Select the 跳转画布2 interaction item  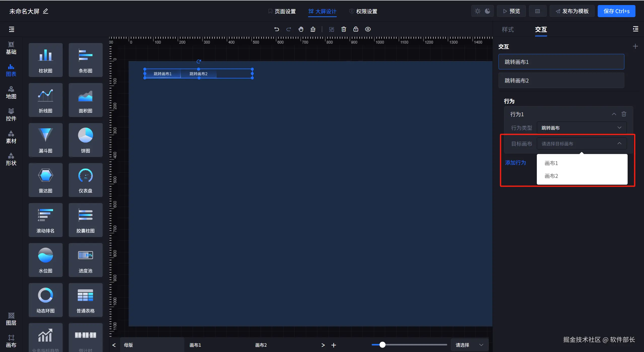[561, 81]
